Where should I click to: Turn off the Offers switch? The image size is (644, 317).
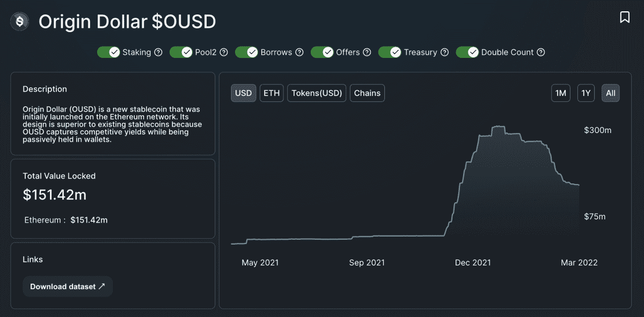point(322,52)
